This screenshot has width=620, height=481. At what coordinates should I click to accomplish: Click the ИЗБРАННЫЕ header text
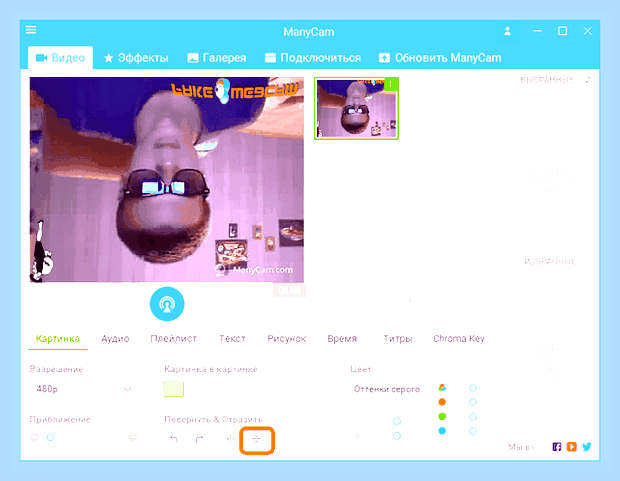pos(550,261)
